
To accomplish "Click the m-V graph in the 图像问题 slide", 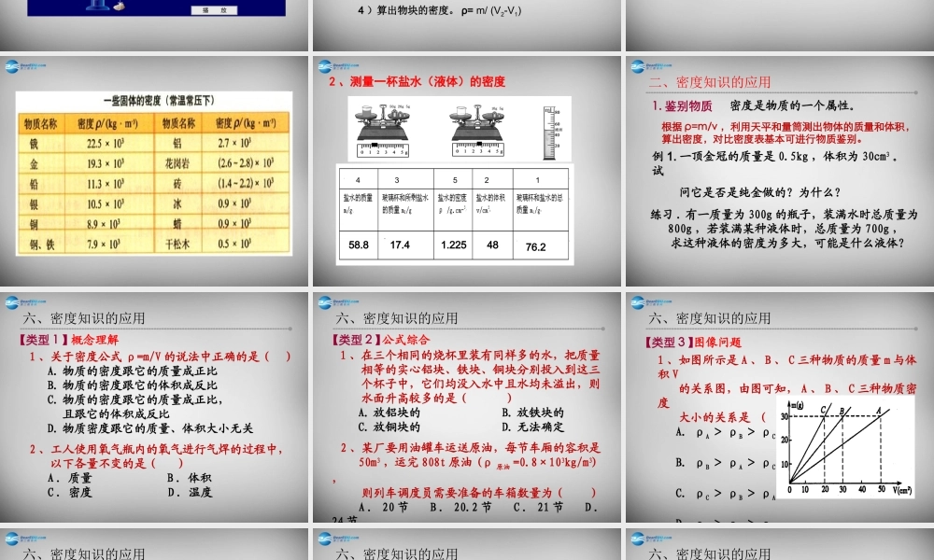I will [845, 447].
